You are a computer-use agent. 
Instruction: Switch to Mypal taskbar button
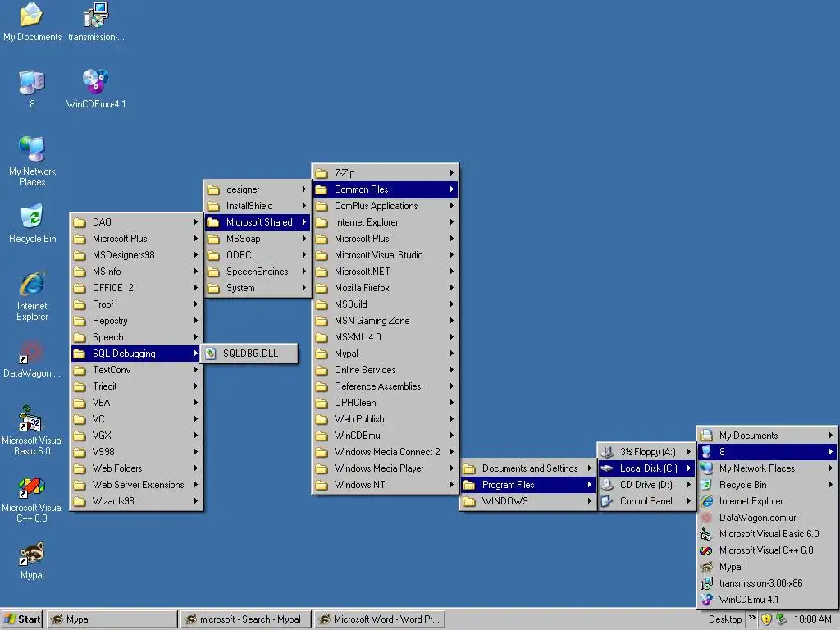pos(112,619)
